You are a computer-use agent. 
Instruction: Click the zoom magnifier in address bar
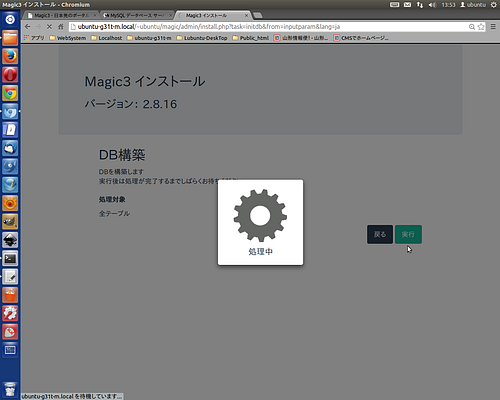click(x=472, y=27)
